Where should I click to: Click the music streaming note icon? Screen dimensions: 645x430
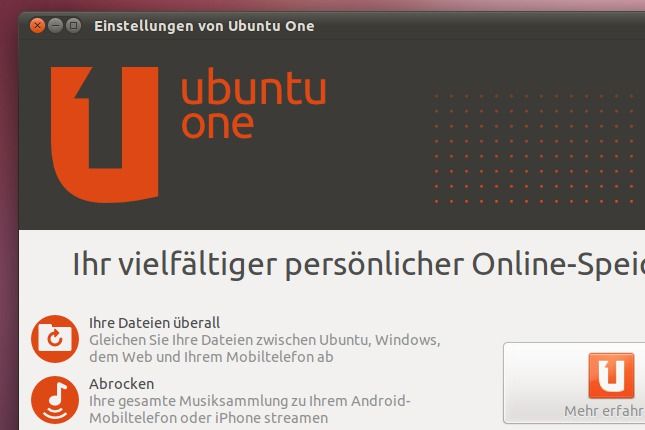55,400
